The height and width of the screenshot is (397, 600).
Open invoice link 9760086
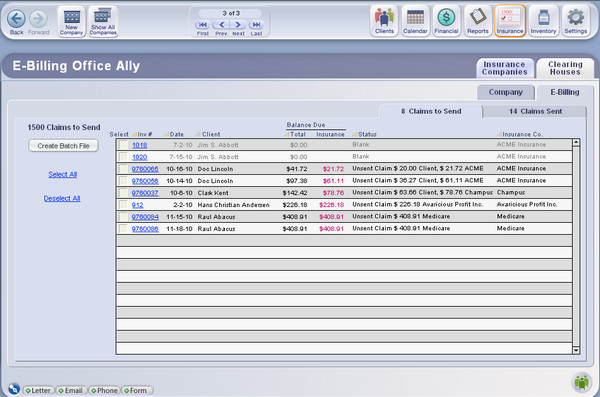[145, 229]
